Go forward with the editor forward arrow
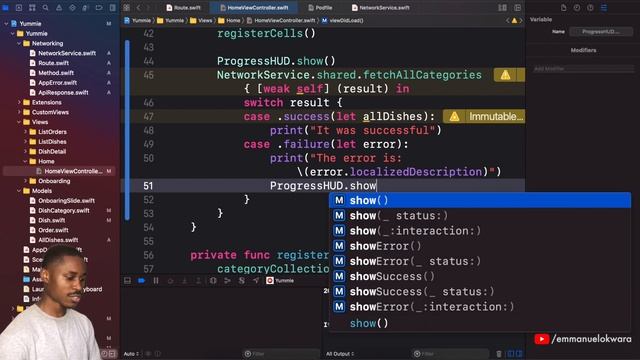 click(148, 8)
